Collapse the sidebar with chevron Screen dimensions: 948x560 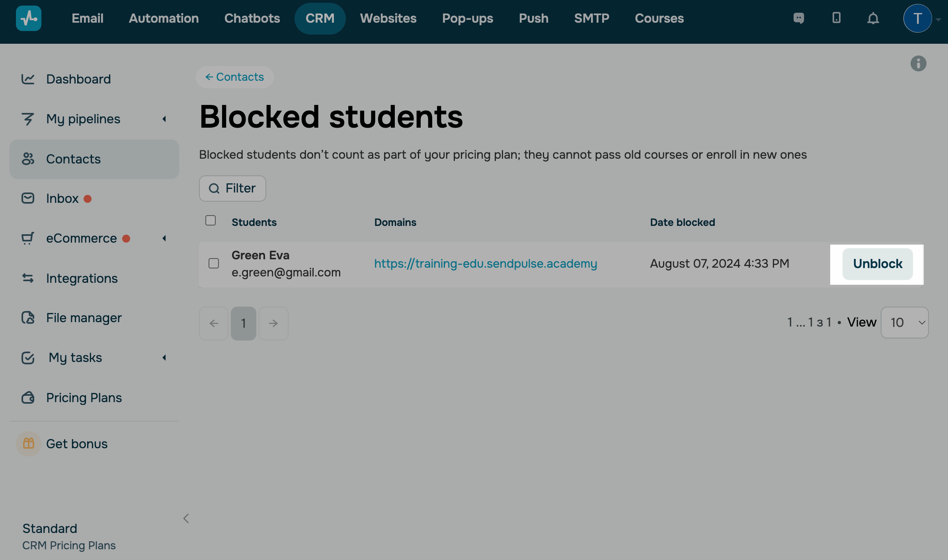point(186,518)
